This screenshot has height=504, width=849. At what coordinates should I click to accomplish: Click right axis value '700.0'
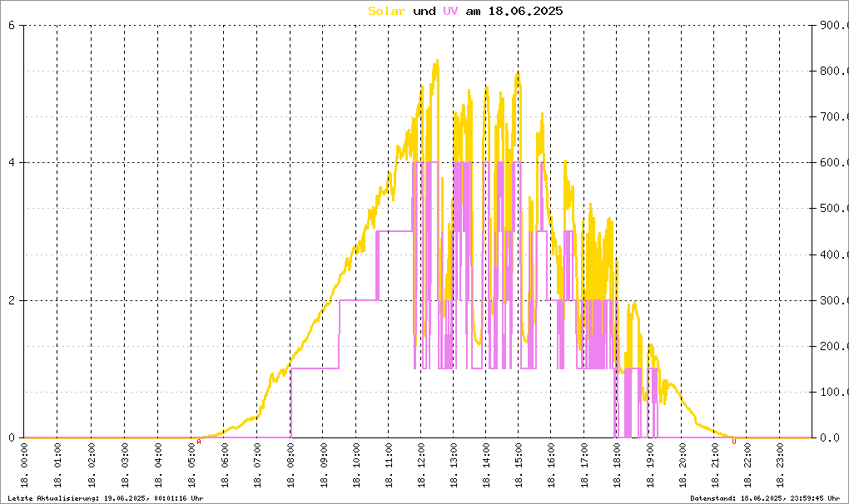pyautogui.click(x=833, y=116)
